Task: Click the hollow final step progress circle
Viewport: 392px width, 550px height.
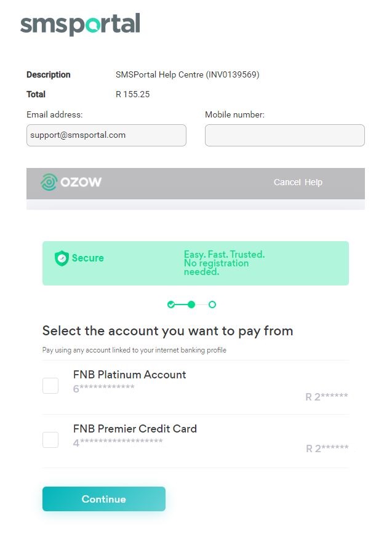Action: coord(212,304)
